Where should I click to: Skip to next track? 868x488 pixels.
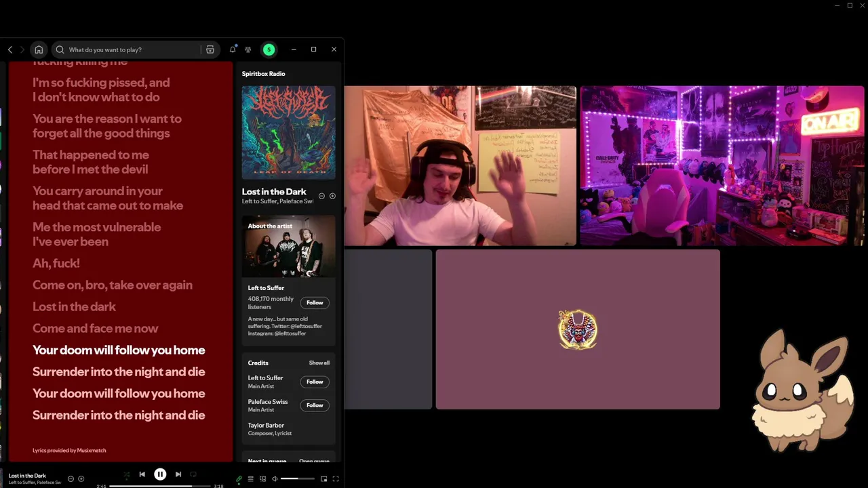coord(178,474)
